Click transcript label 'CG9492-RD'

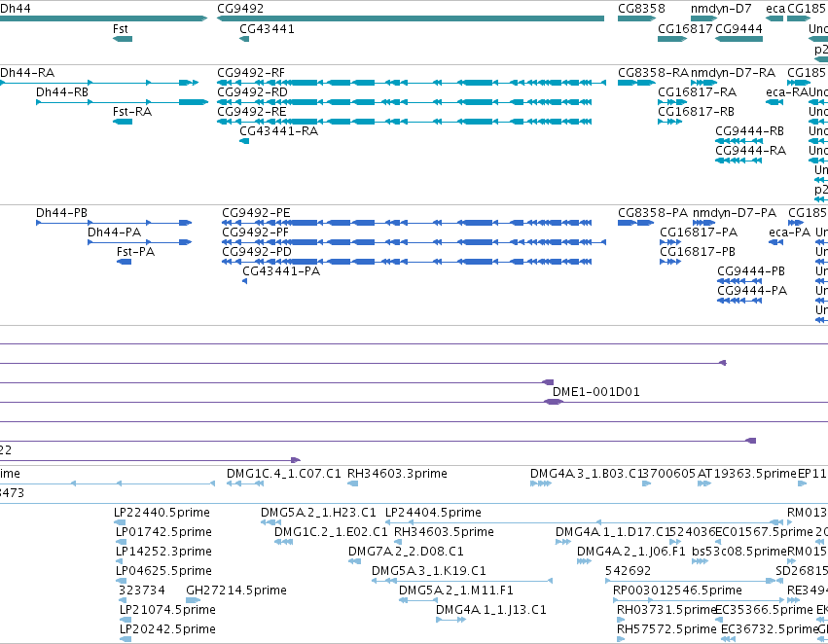[252, 92]
